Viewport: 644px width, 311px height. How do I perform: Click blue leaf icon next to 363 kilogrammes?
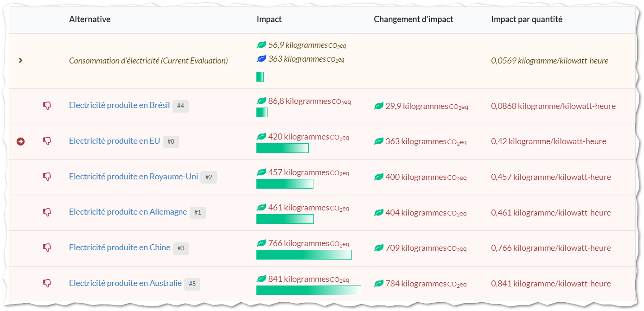tap(261, 59)
